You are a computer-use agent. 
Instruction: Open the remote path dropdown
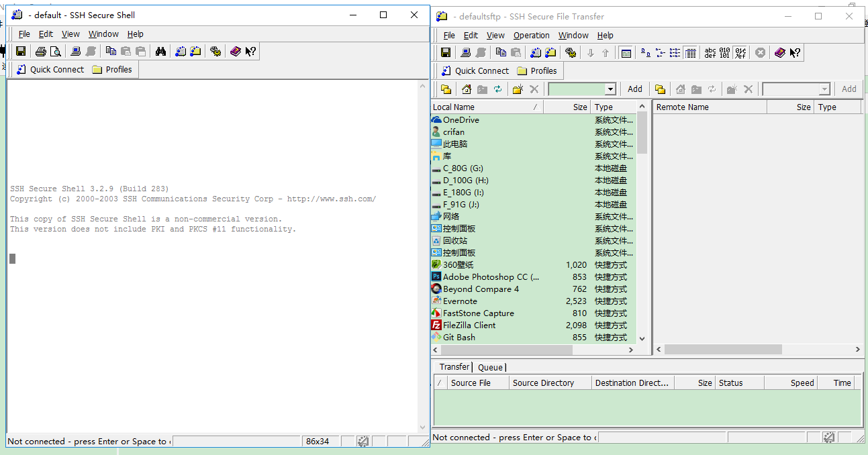pos(824,89)
